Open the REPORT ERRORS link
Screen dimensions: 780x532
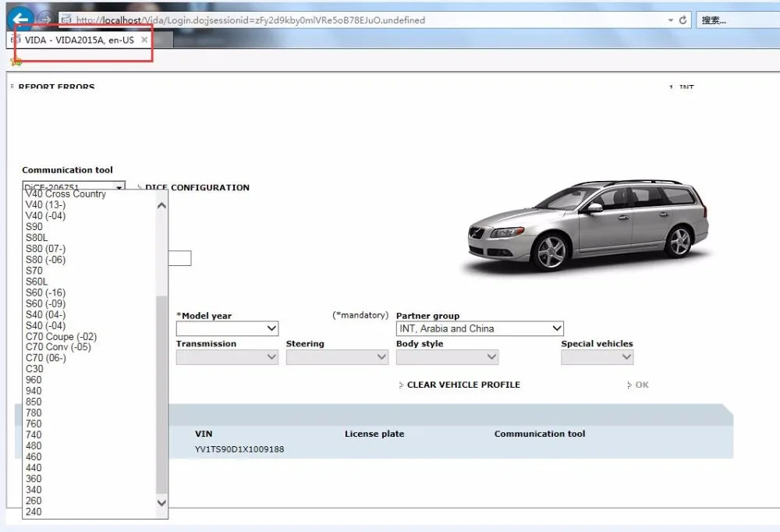[x=56, y=87]
